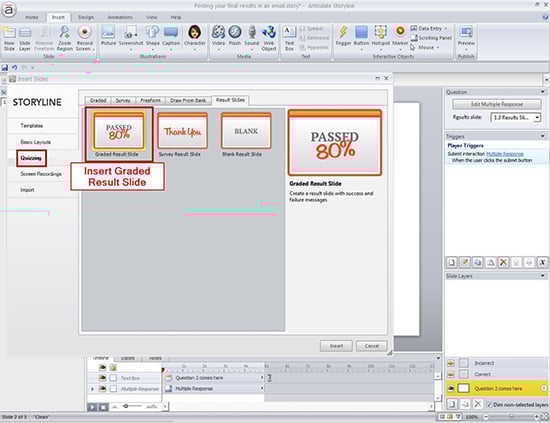Toggle visibility eye of Question 2 base layer
The width and height of the screenshot is (550, 423).
[x=451, y=388]
